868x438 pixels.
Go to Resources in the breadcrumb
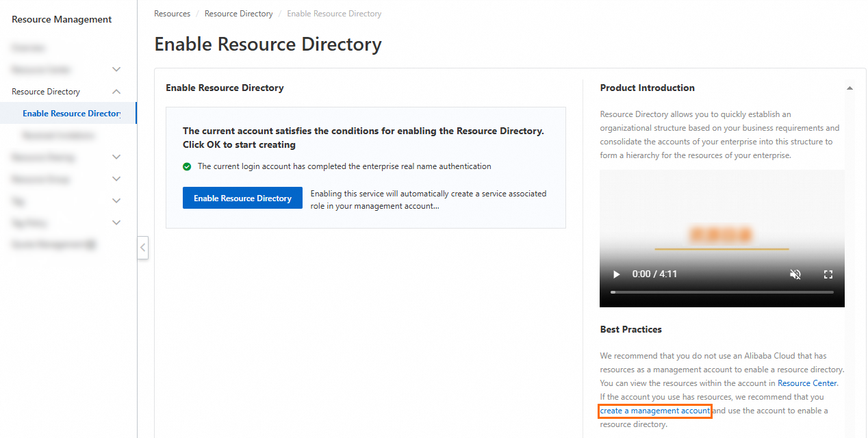coord(172,14)
